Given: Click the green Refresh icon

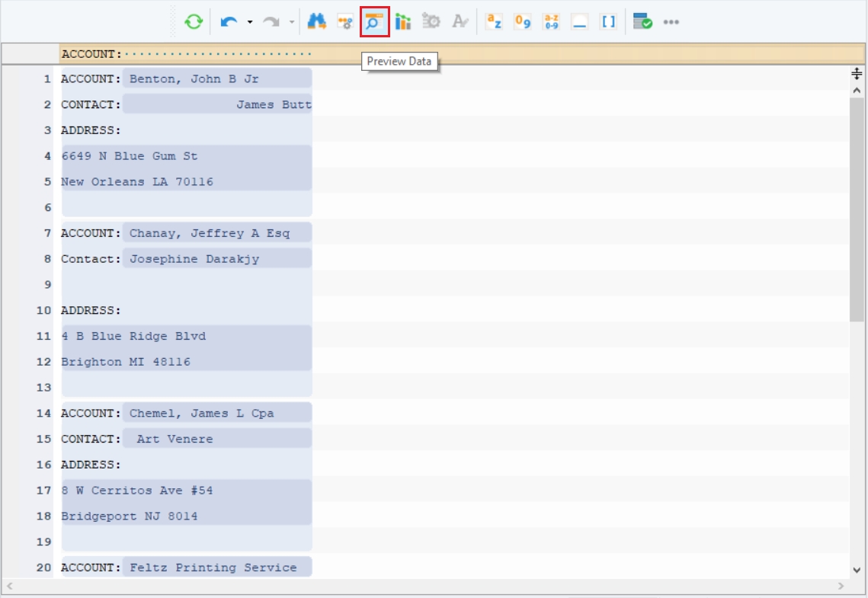Looking at the screenshot, I should click(x=194, y=22).
